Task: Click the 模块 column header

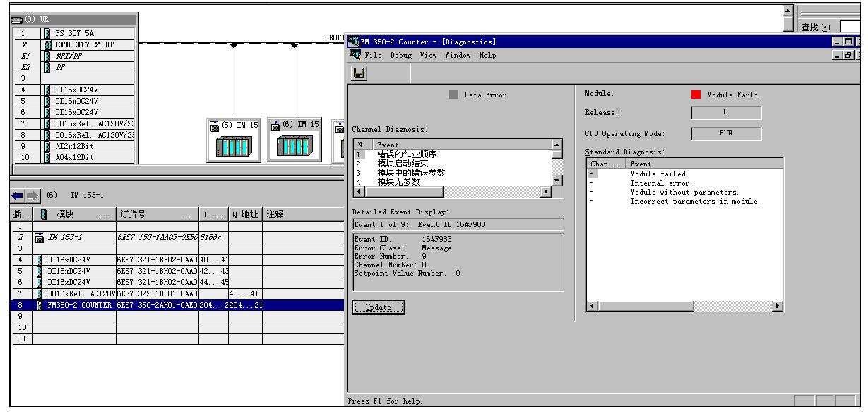Action: point(75,214)
